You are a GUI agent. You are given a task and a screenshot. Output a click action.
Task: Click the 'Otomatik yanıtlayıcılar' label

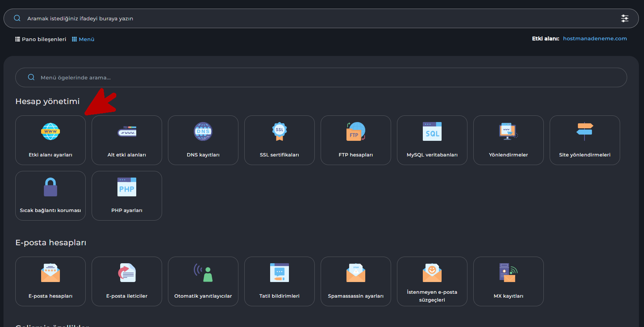[x=203, y=296]
